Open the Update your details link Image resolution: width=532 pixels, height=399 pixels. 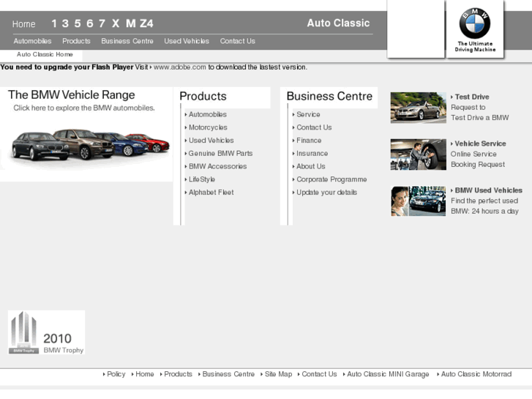pos(326,193)
